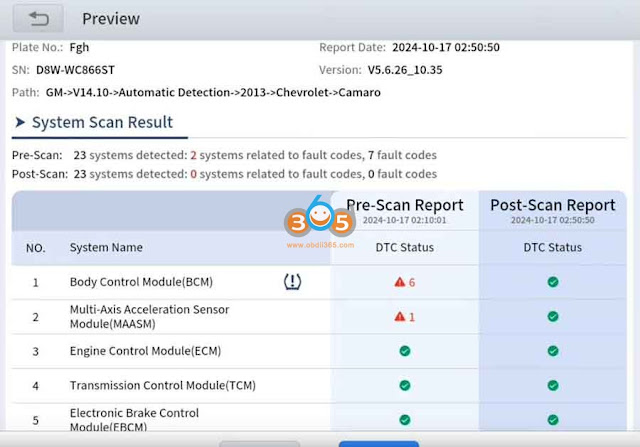Click DTC Status header under Pre-Scan Report

[x=404, y=247]
